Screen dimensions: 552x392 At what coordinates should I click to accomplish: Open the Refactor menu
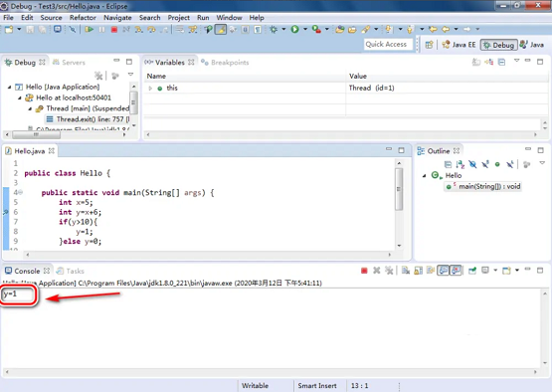tap(83, 18)
